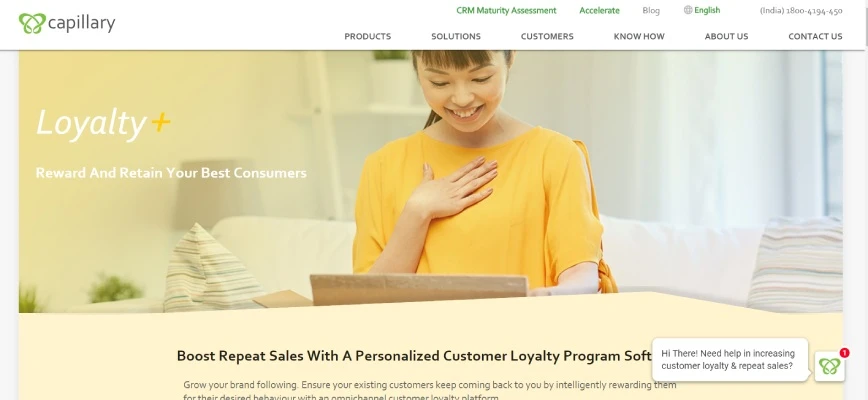Click the Capillary butterfly logo icon
The width and height of the screenshot is (868, 400).
[x=32, y=23]
